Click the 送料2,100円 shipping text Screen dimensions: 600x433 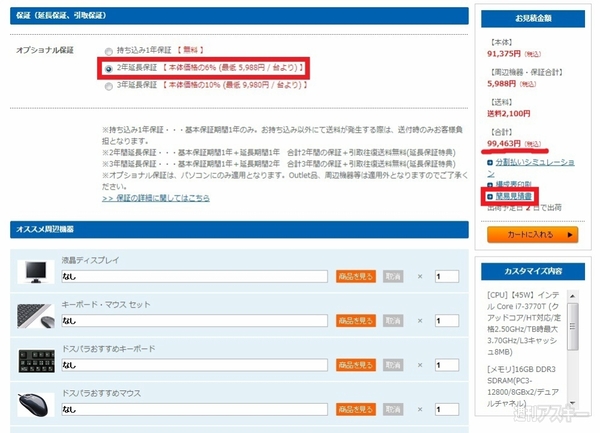pyautogui.click(x=509, y=114)
